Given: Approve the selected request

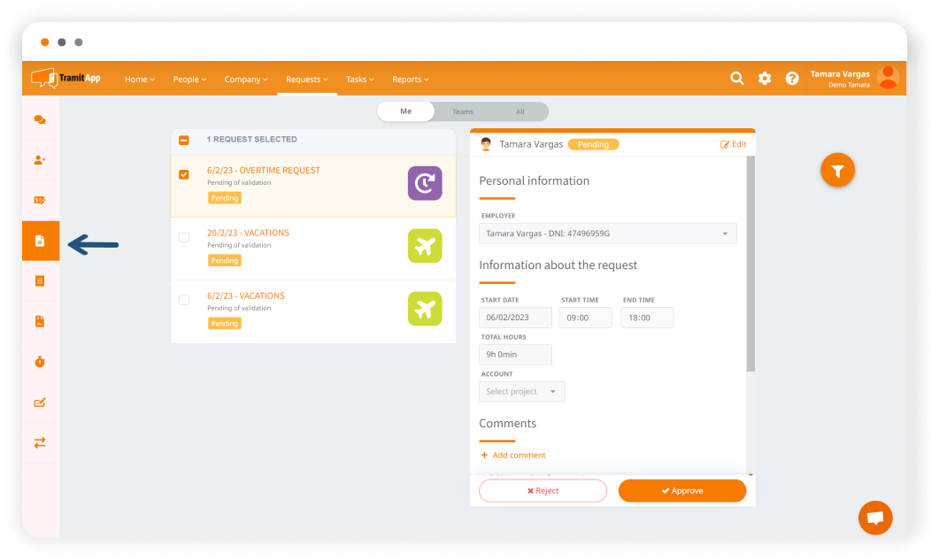Looking at the screenshot, I should (681, 491).
